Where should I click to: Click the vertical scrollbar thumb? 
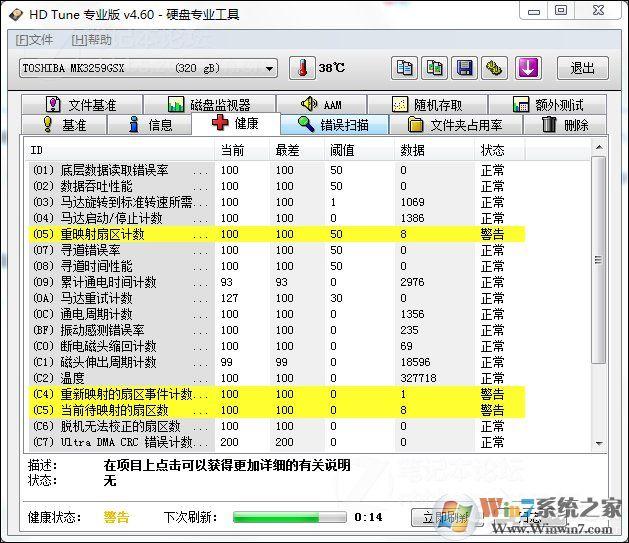pos(599,260)
